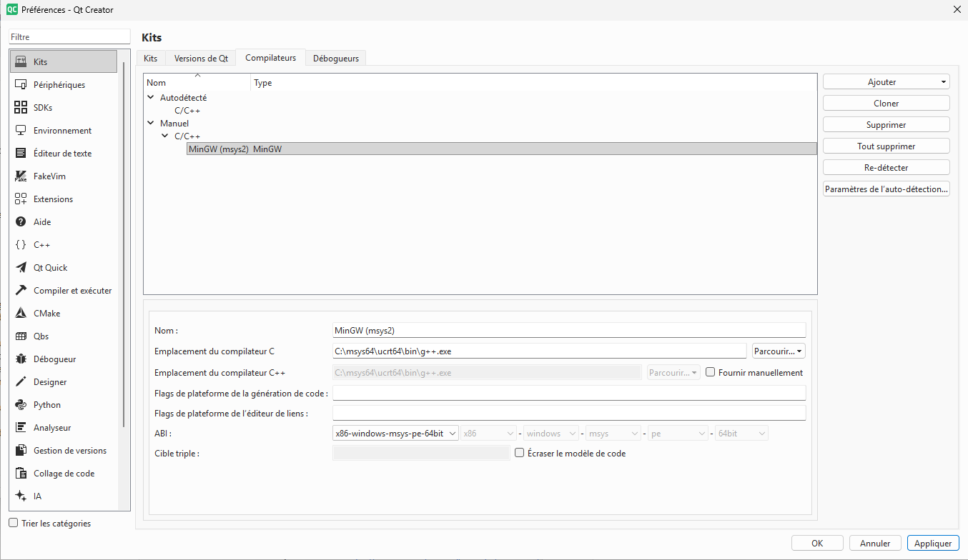
Task: Check the Trier les catégories option
Action: tap(14, 523)
